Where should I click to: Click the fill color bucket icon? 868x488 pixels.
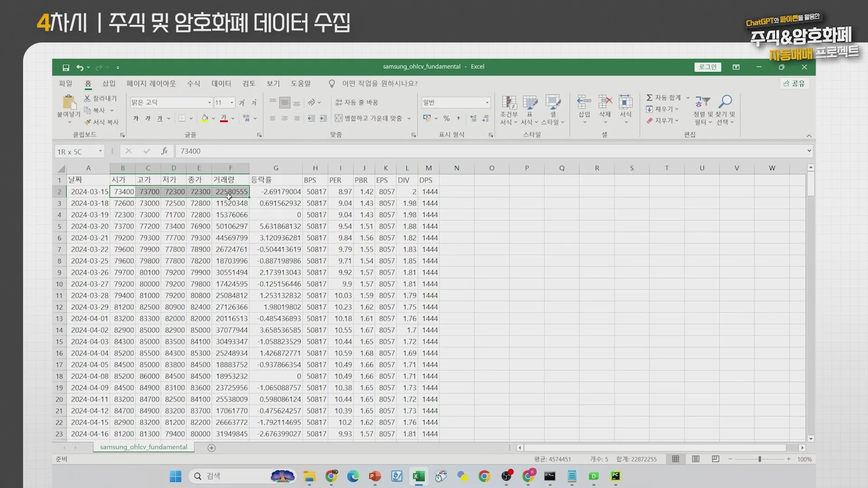coord(205,118)
